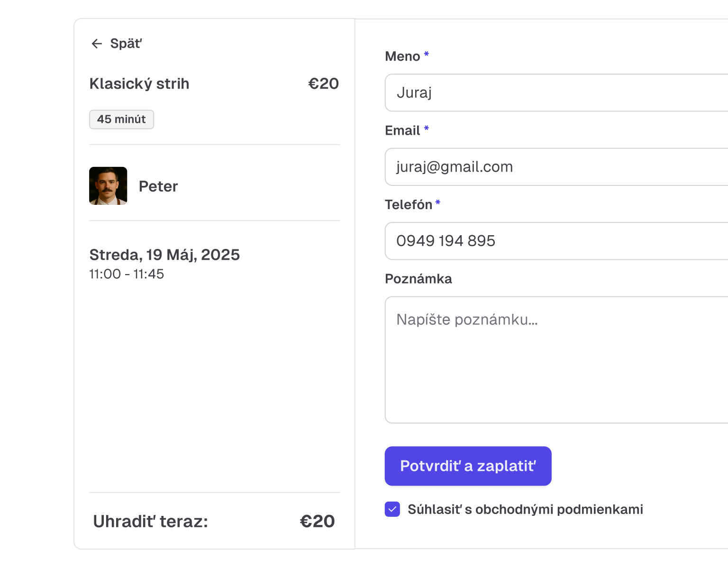Click the required asterisk next to Meno
728x569 pixels.
pyautogui.click(x=426, y=54)
